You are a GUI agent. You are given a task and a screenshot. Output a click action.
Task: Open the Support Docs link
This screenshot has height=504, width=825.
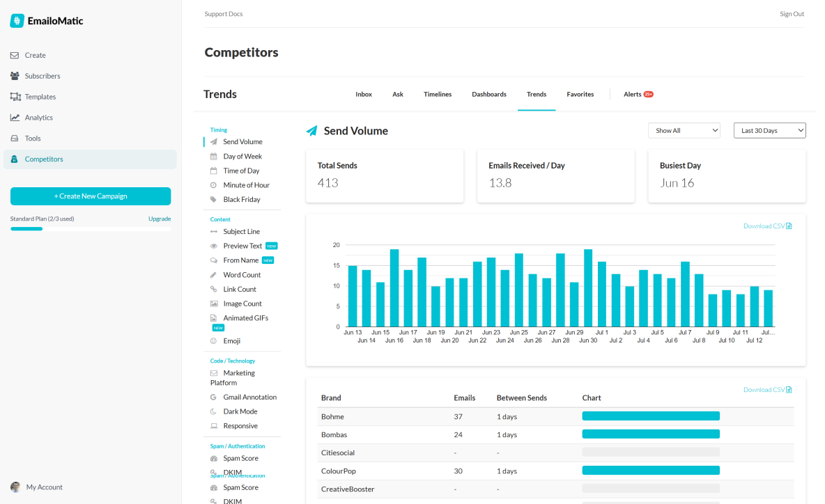point(224,14)
